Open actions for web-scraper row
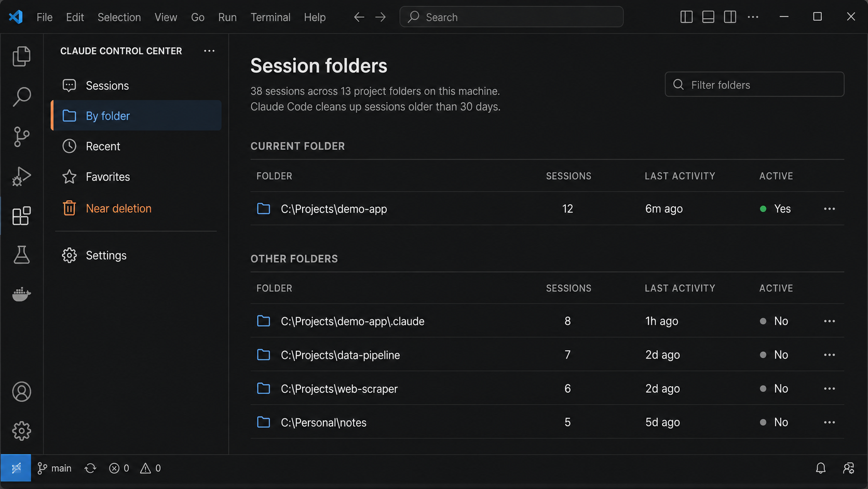The width and height of the screenshot is (868, 489). click(x=829, y=389)
